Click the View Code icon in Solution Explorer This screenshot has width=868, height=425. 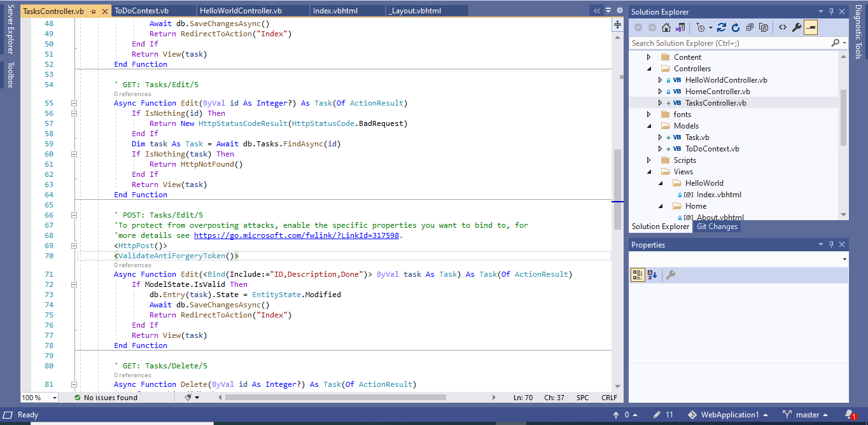(x=783, y=27)
